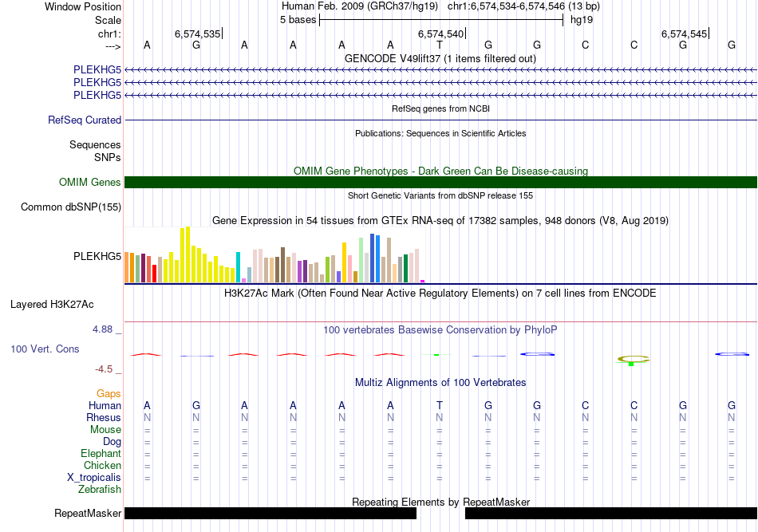Click the SNPs track label
758x532 pixels.
[108, 157]
